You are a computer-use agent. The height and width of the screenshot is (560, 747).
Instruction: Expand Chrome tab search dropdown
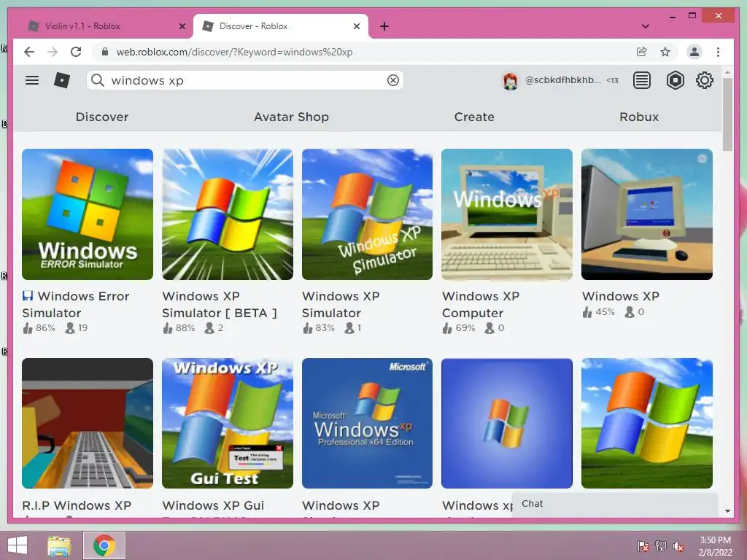646,26
